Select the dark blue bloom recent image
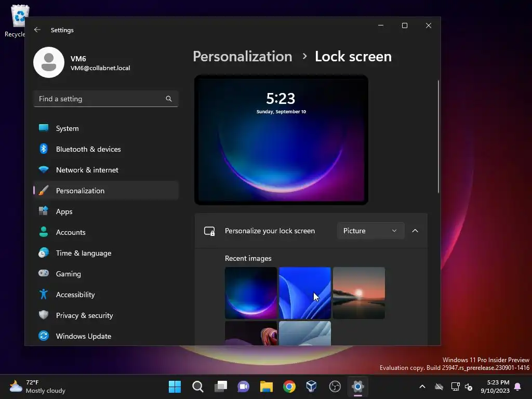The width and height of the screenshot is (532, 399). coord(251,293)
